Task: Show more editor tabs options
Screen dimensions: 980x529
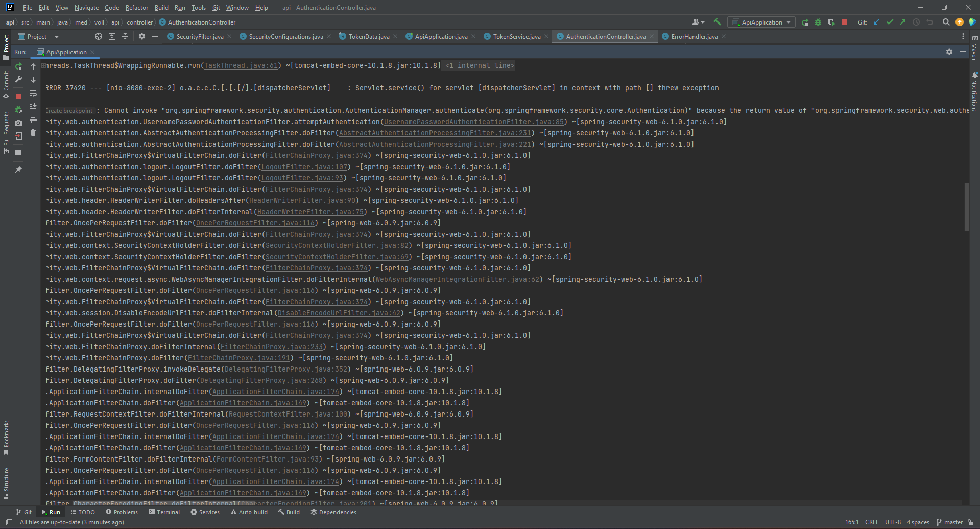Action: 963,36
